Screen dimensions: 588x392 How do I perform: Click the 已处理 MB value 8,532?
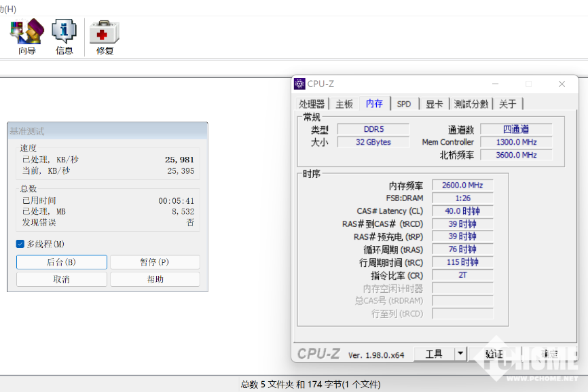[x=183, y=211]
